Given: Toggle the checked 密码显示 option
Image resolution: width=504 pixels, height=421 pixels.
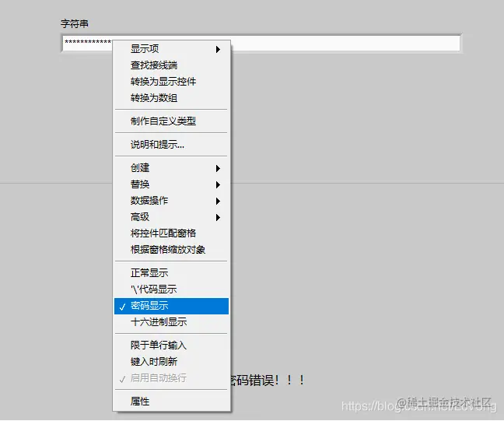Looking at the screenshot, I should (171, 306).
